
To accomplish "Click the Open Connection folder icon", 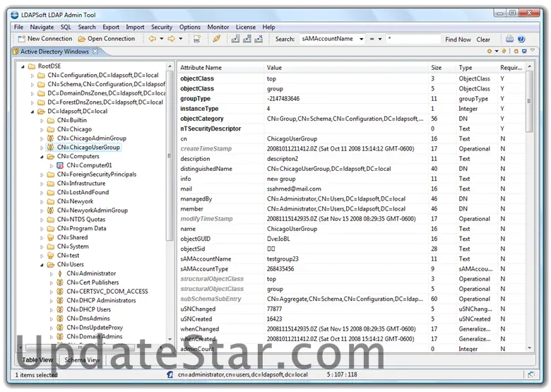I will click(x=81, y=39).
